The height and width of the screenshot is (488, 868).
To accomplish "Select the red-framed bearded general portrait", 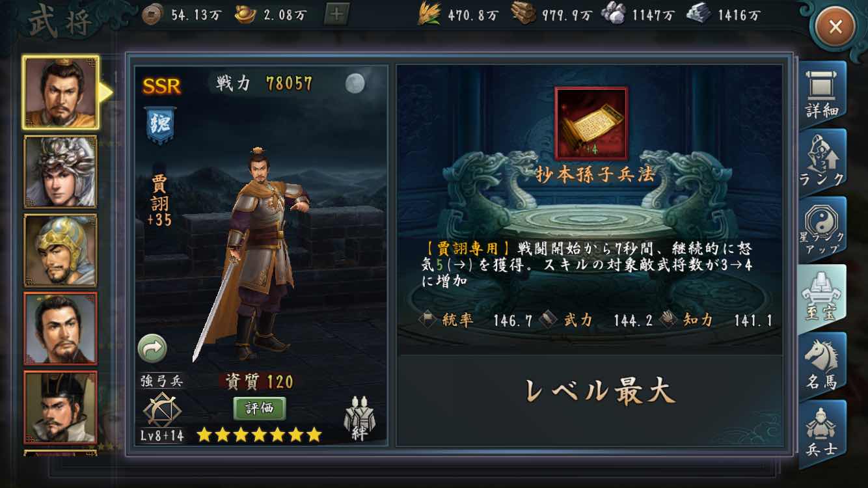I will click(61, 329).
